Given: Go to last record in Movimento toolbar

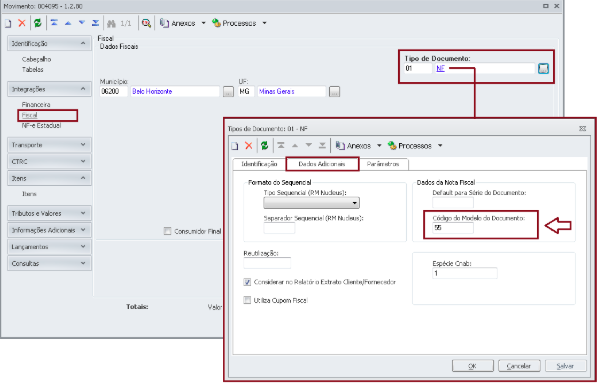Looking at the screenshot, I should click(x=95, y=23).
